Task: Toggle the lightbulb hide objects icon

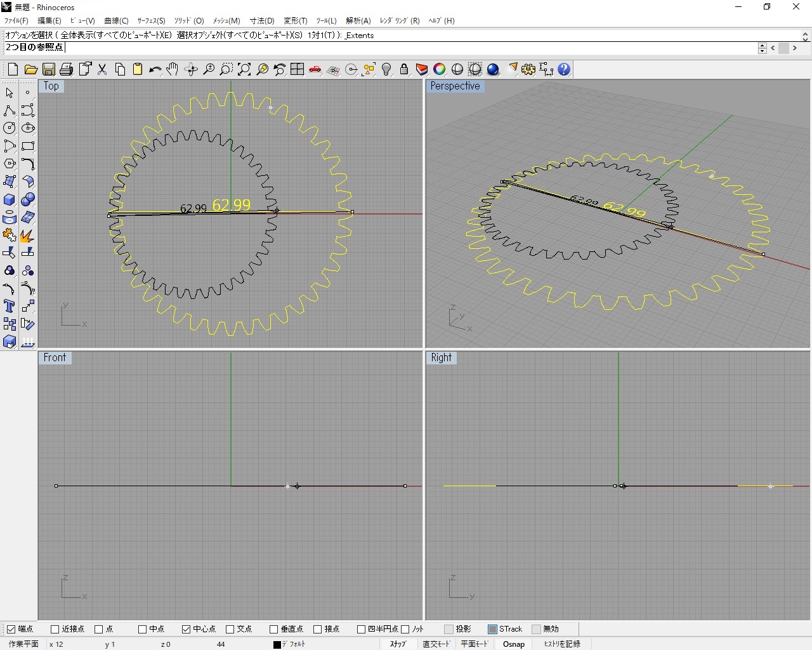Action: 386,69
